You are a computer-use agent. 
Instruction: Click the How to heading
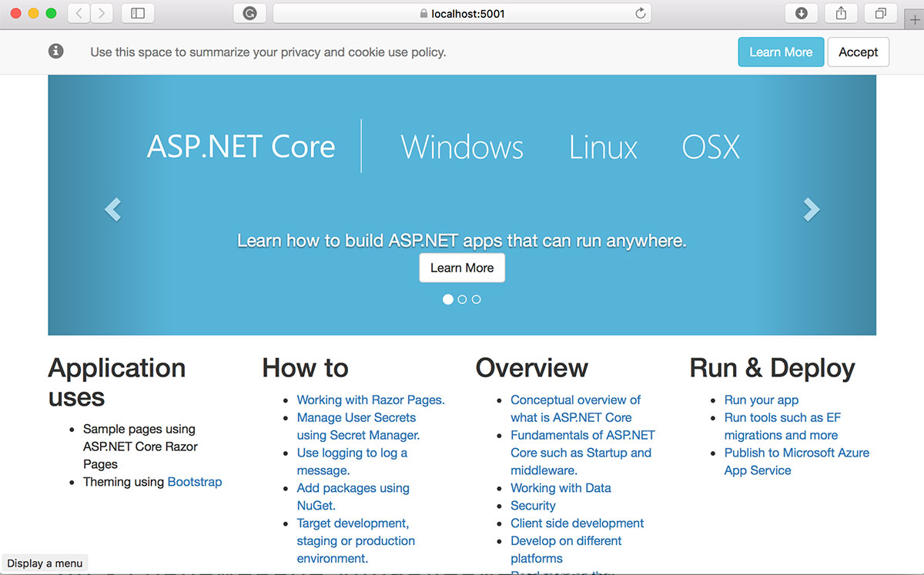305,368
